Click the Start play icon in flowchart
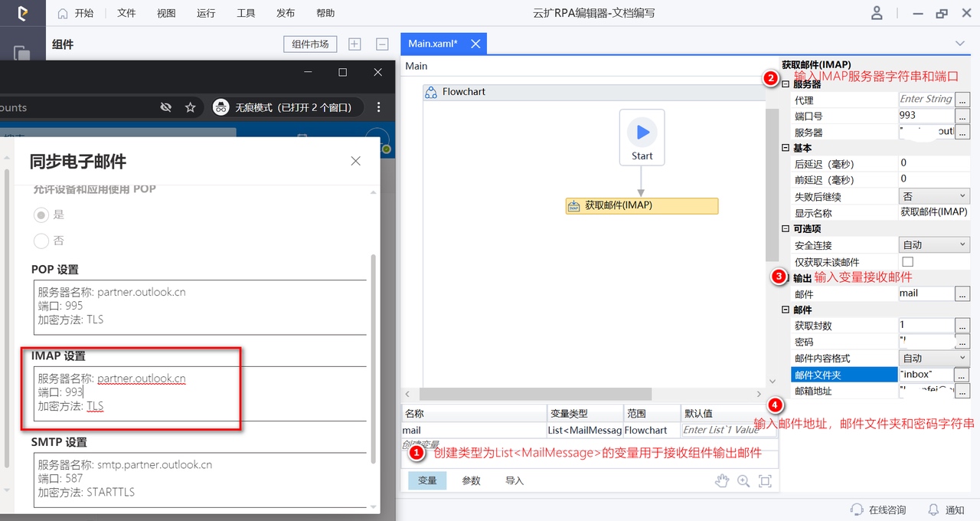The width and height of the screenshot is (980, 521). 642,132
